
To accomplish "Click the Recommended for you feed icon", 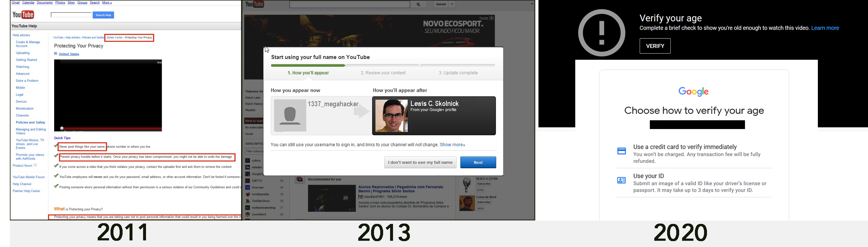I will (x=300, y=180).
